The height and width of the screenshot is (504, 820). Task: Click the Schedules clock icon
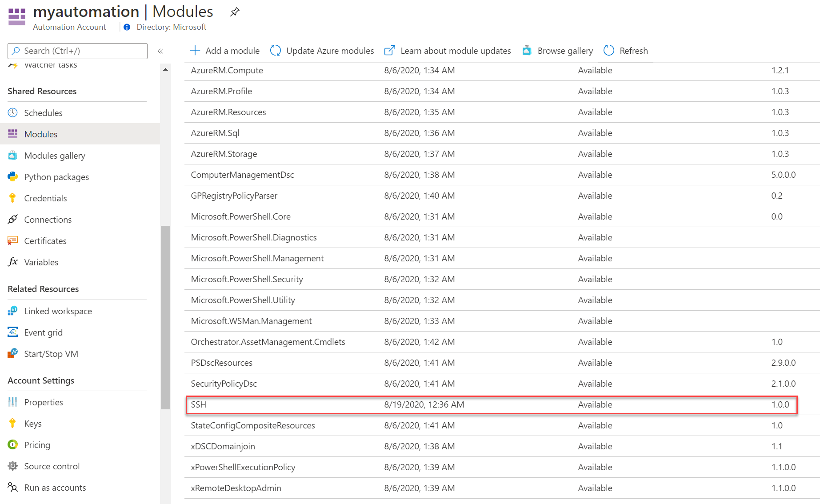13,112
